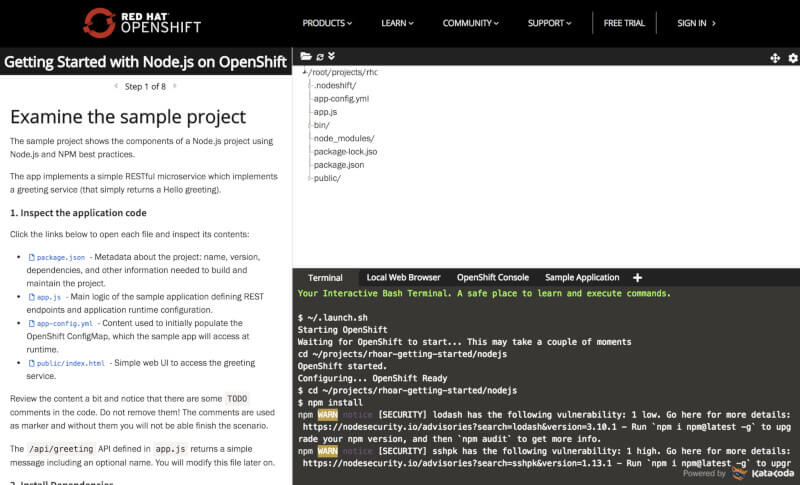Screen dimensions: 800x485
Task: Expand the node_modules/ folder
Action: [344, 138]
